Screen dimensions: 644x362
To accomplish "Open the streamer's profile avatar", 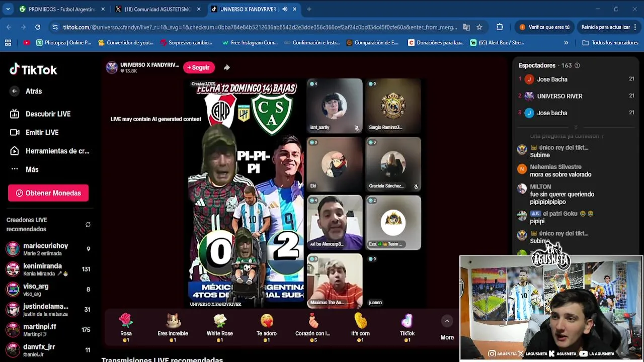I will pyautogui.click(x=112, y=67).
